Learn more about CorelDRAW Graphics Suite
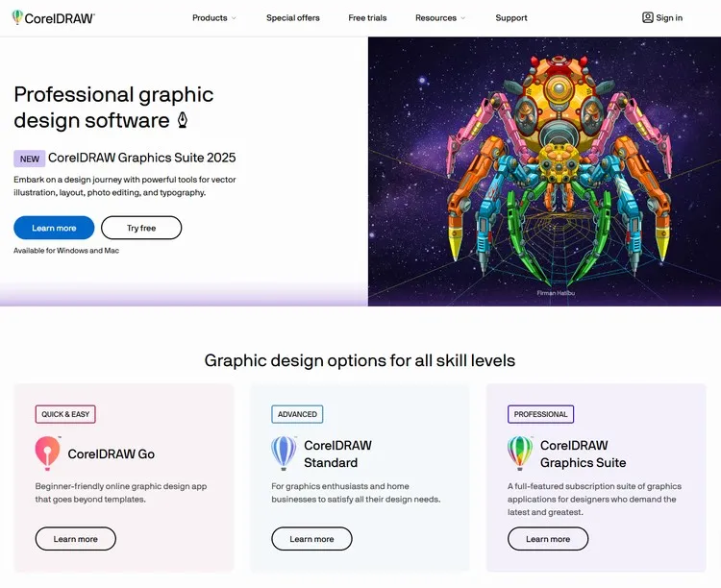The width and height of the screenshot is (721, 588). pos(548,539)
